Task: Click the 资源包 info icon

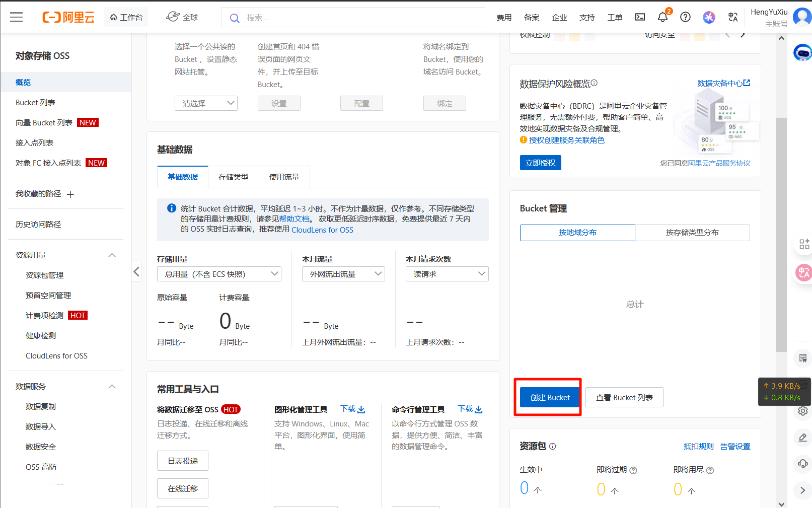Action: pyautogui.click(x=552, y=446)
